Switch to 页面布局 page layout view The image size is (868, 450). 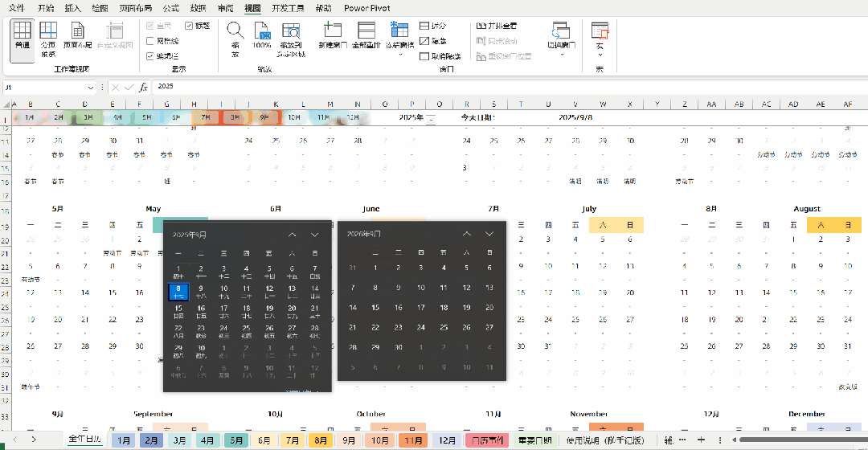tap(77, 36)
